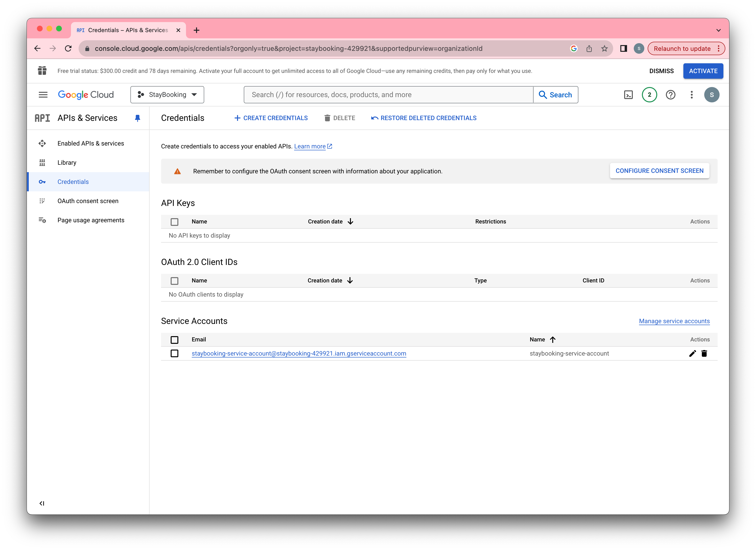This screenshot has height=550, width=756.
Task: Select all OAuth 2.0 Client IDs checkbox
Action: click(x=174, y=281)
